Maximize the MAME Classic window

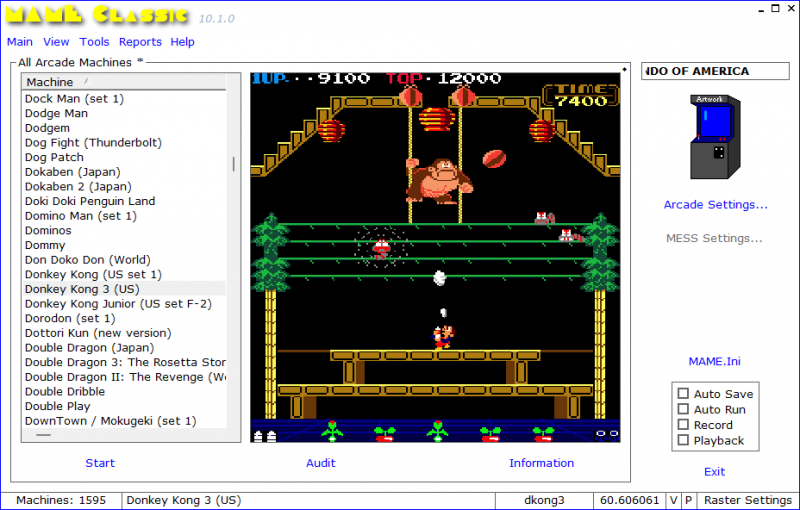pyautogui.click(x=775, y=8)
